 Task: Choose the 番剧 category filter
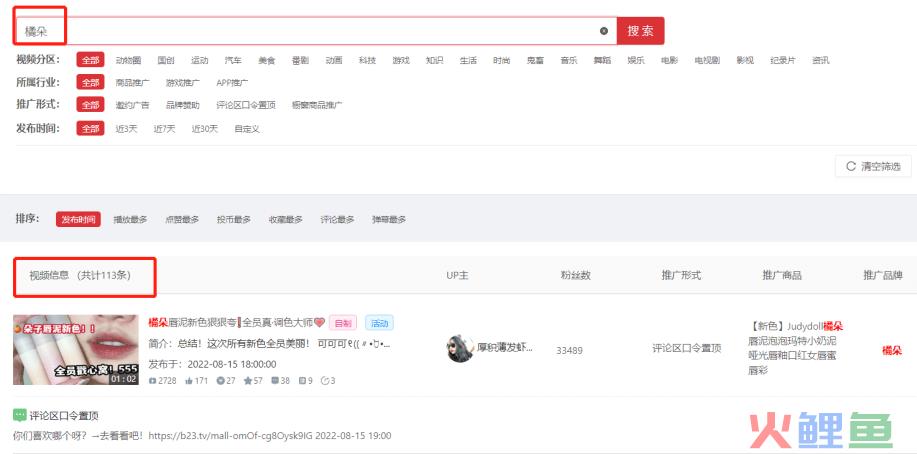(300, 60)
